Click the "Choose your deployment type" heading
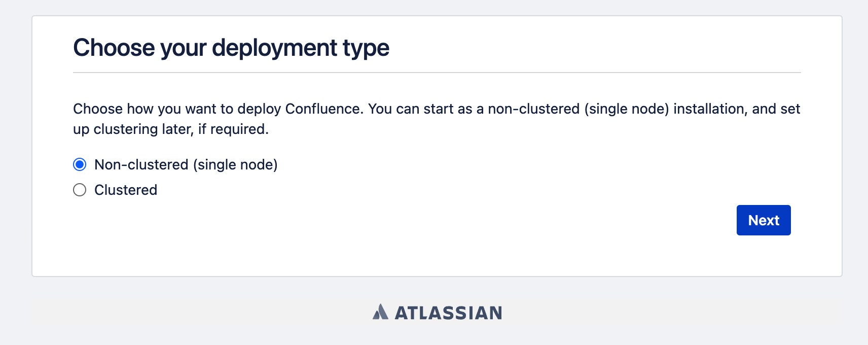The width and height of the screenshot is (868, 345). (x=231, y=48)
